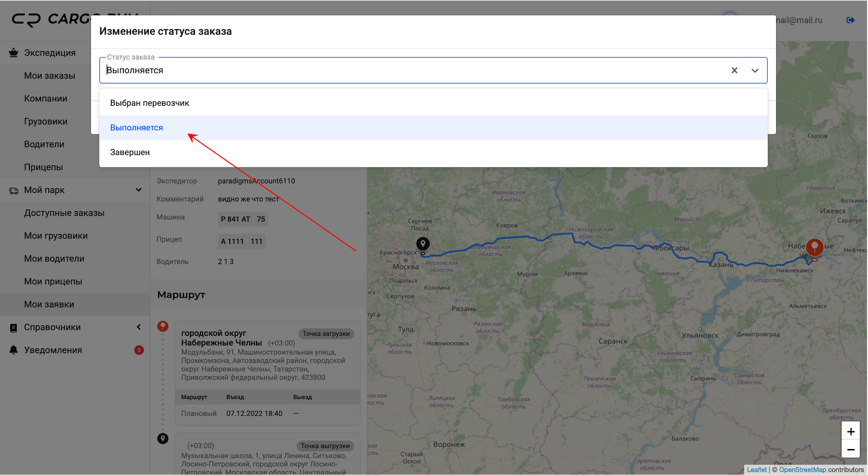Choose the 'Выполняется' option in the list
Image resolution: width=868 pixels, height=475 pixels.
(433, 128)
